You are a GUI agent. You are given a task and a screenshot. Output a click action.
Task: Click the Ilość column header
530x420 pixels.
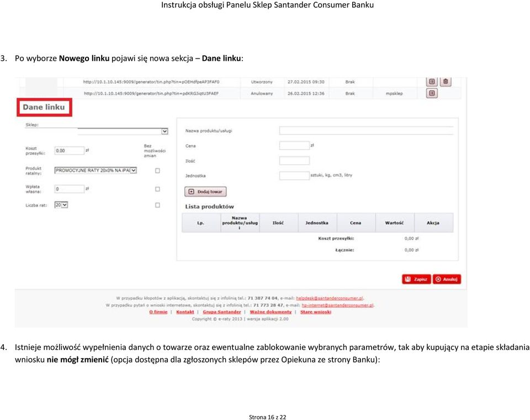click(x=278, y=222)
